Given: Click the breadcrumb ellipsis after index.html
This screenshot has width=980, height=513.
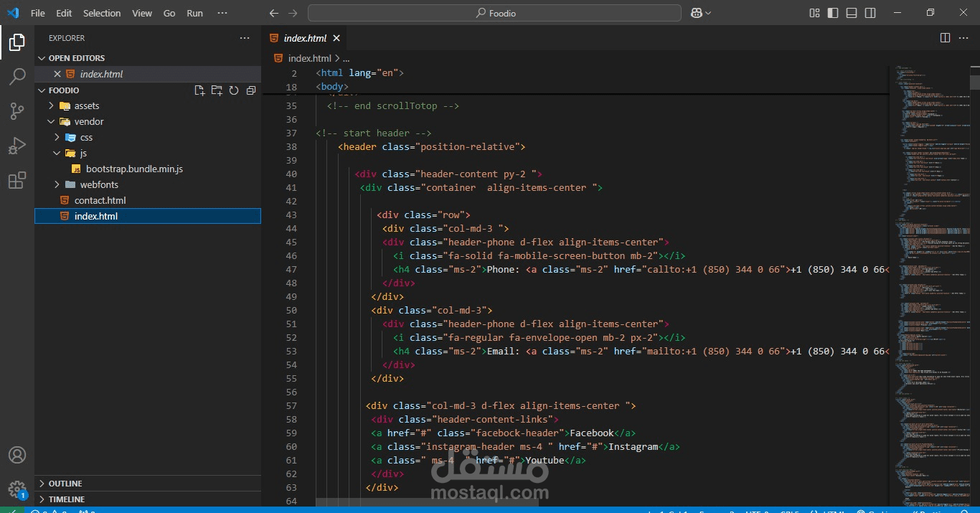Looking at the screenshot, I should tap(346, 58).
